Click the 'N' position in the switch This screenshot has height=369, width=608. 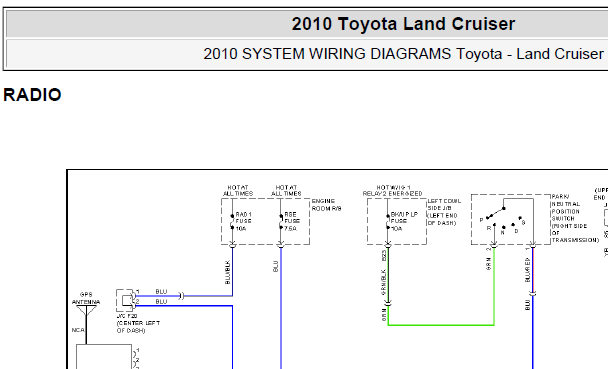pos(503,233)
